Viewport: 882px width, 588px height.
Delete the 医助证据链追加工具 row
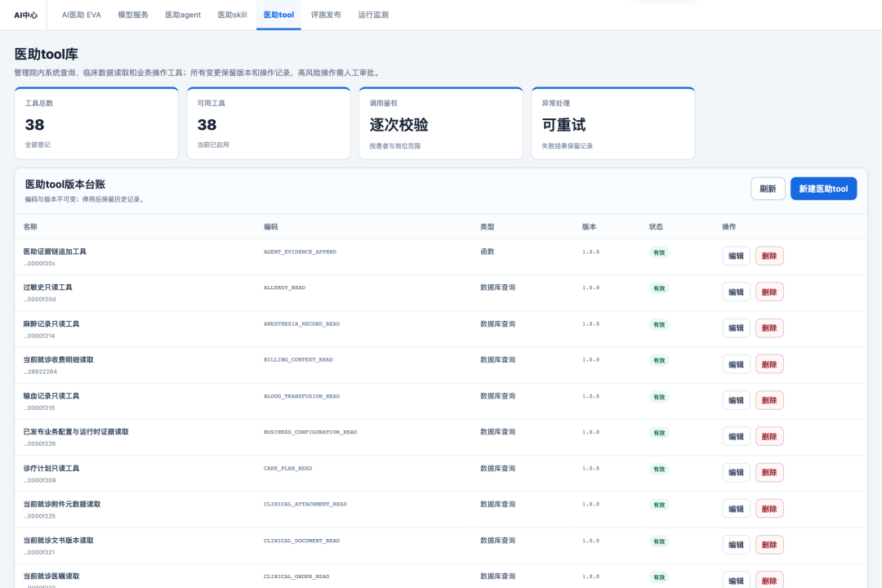[769, 256]
